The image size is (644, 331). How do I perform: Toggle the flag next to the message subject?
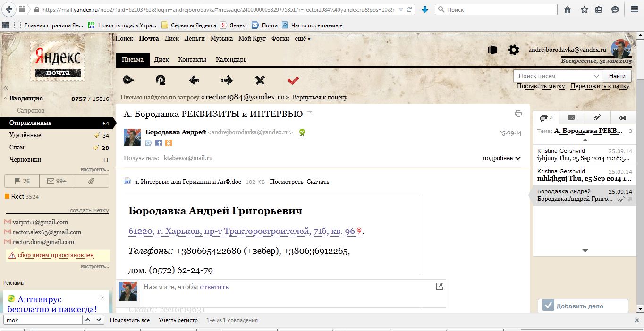click(309, 114)
